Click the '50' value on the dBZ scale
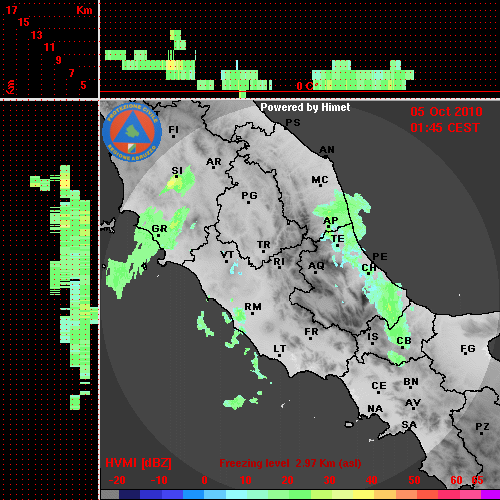Viewport: 500px width, 500px height. click(414, 480)
